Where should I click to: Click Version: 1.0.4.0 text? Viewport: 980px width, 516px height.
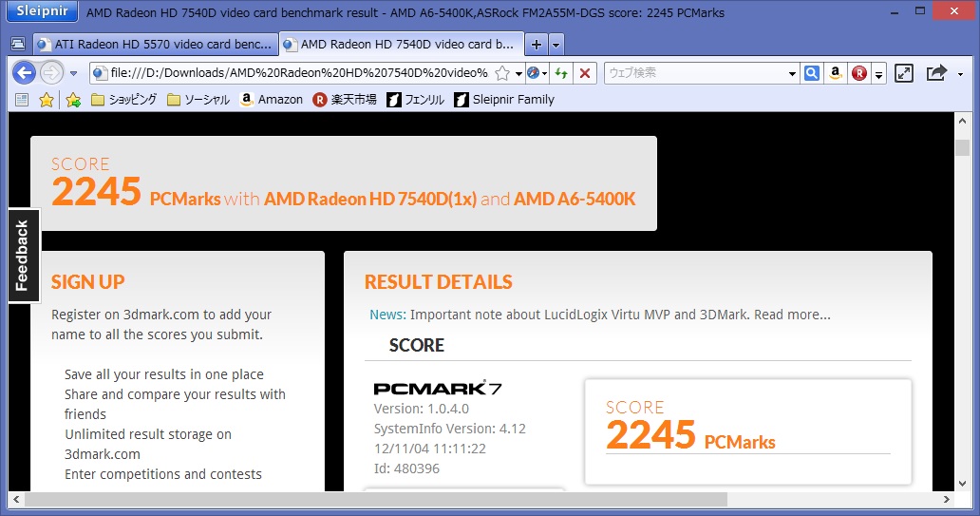pyautogui.click(x=422, y=409)
